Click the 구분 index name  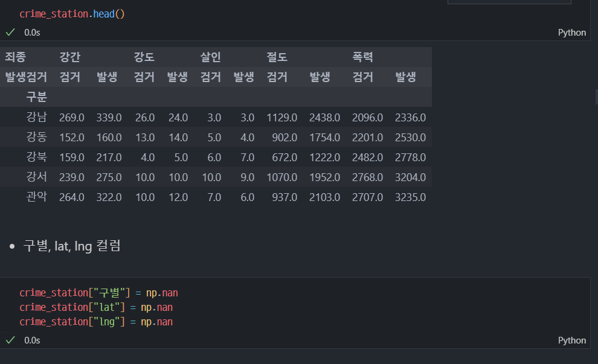pyautogui.click(x=37, y=97)
